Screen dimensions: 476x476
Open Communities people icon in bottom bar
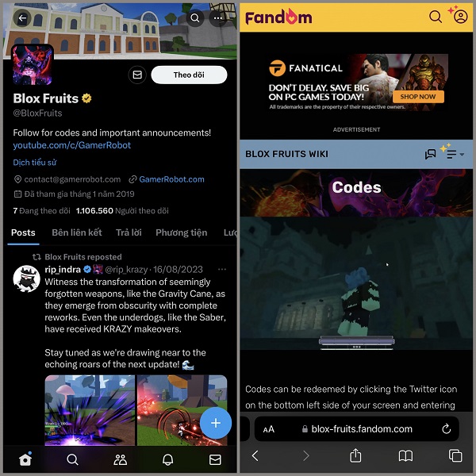[x=121, y=459]
